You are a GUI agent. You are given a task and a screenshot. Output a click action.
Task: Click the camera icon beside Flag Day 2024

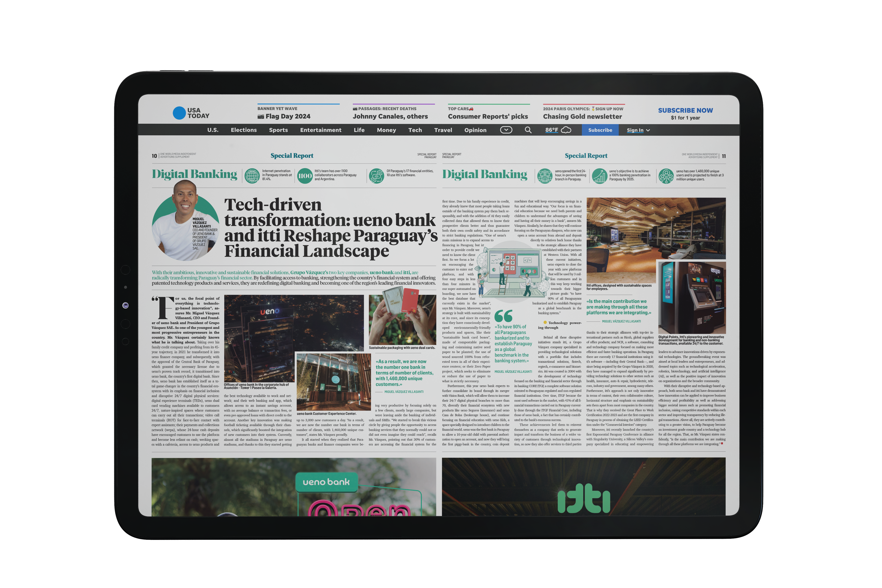pos(261,116)
